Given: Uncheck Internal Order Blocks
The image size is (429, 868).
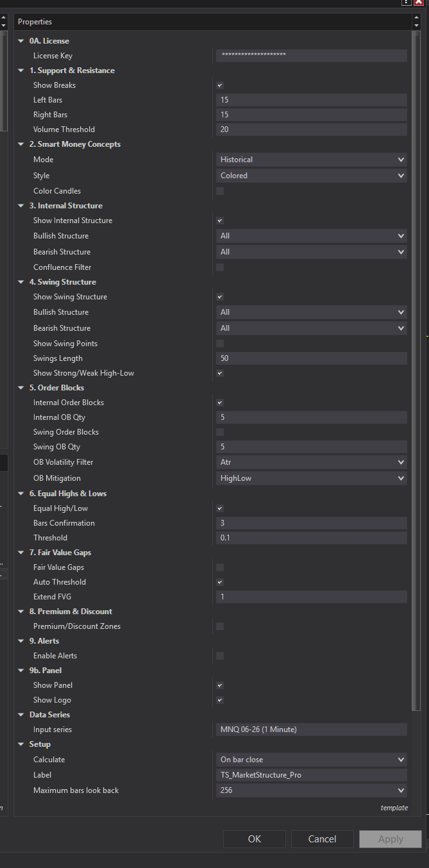Looking at the screenshot, I should click(220, 403).
